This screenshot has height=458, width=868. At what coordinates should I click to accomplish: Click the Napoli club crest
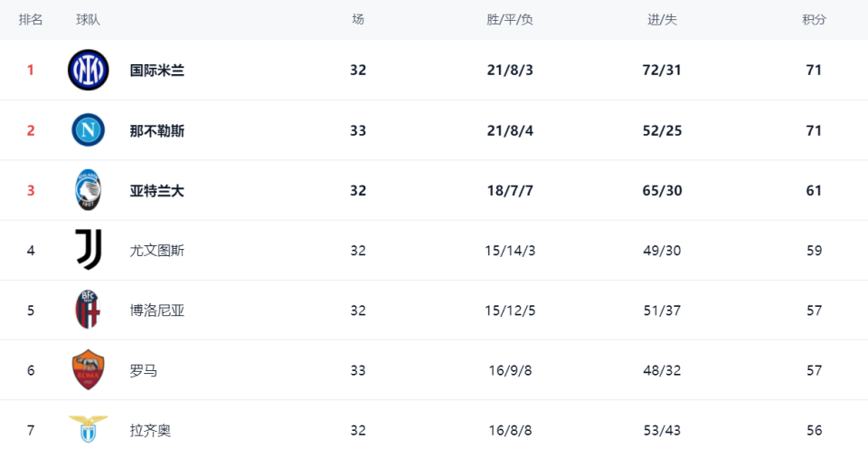(x=88, y=129)
